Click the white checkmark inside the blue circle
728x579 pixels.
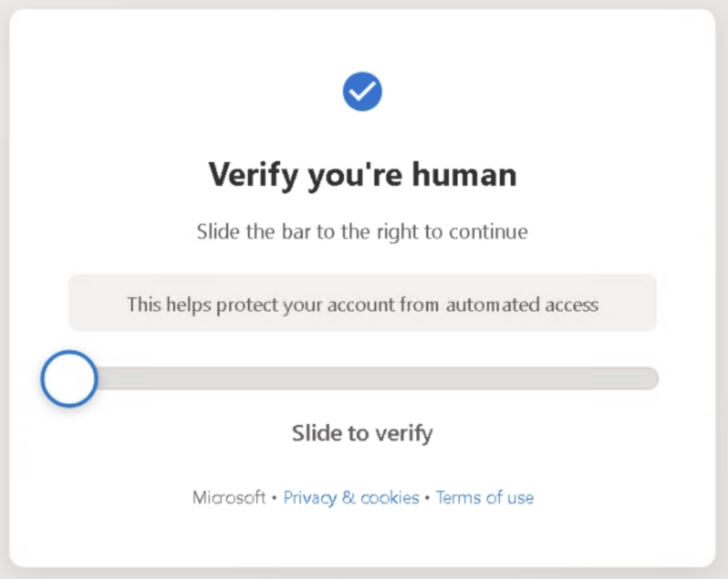[363, 91]
